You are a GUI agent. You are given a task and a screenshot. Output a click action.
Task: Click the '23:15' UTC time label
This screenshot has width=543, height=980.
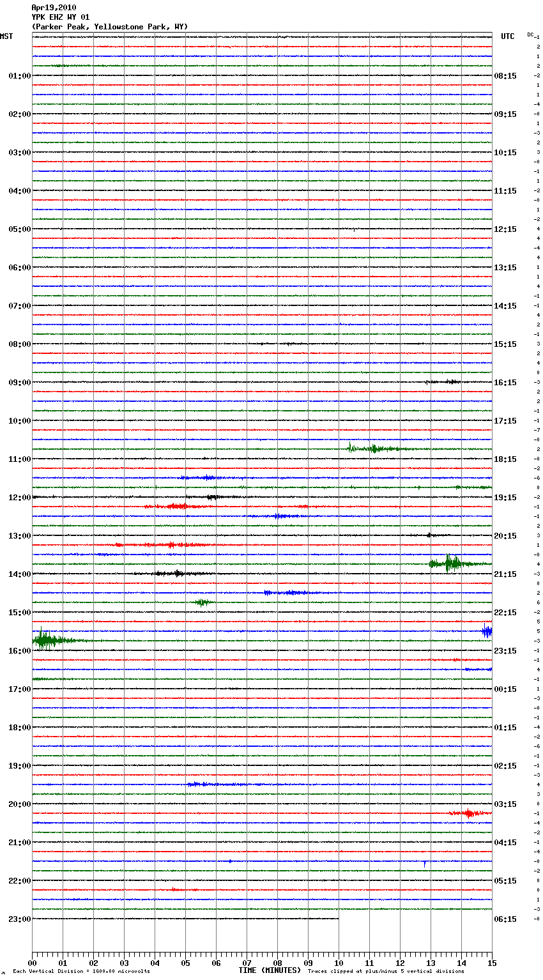[x=505, y=651]
